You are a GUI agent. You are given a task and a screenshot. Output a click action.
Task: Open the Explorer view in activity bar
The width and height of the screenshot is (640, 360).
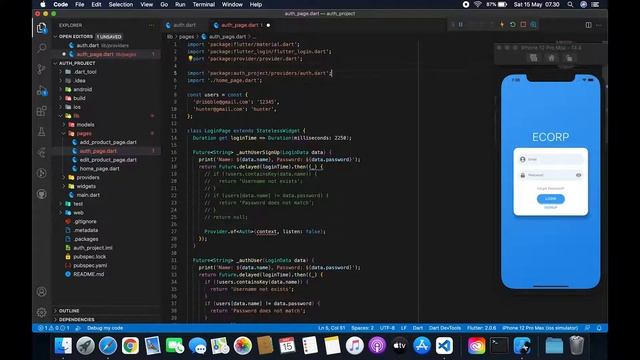pyautogui.click(x=42, y=28)
